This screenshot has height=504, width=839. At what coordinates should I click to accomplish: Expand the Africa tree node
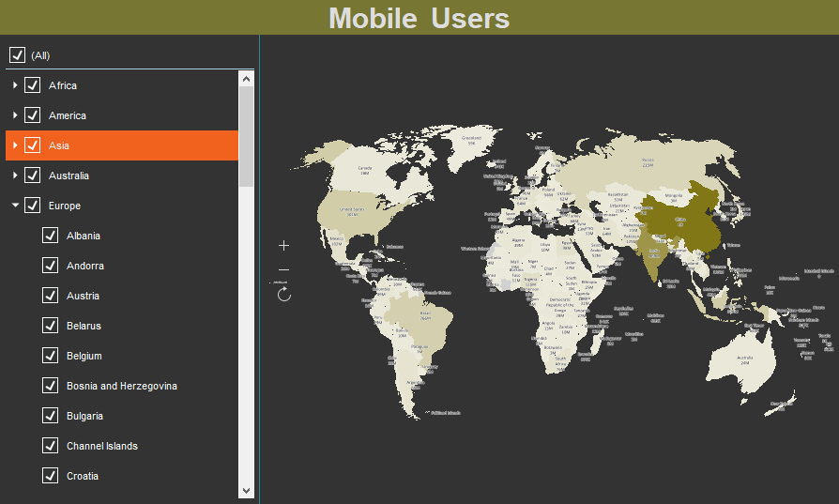point(15,85)
